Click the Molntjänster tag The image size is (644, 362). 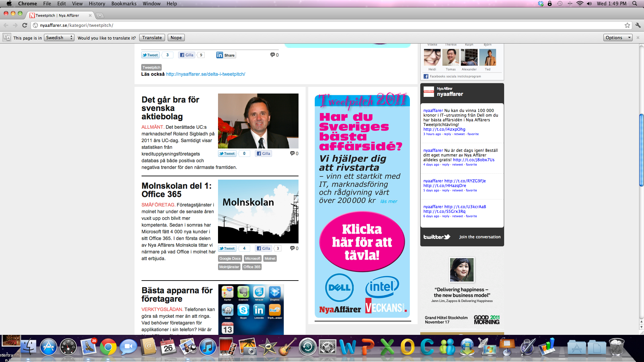229,267
